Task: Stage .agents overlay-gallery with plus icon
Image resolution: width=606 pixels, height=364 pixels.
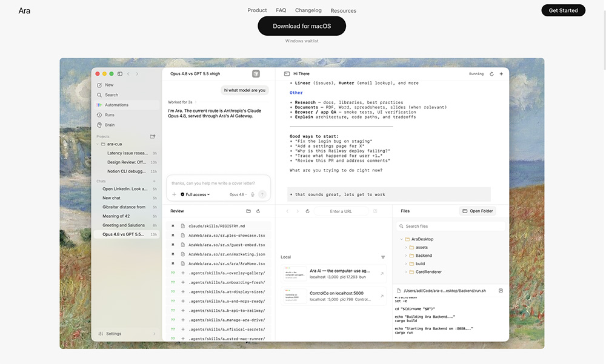Action: click(183, 273)
